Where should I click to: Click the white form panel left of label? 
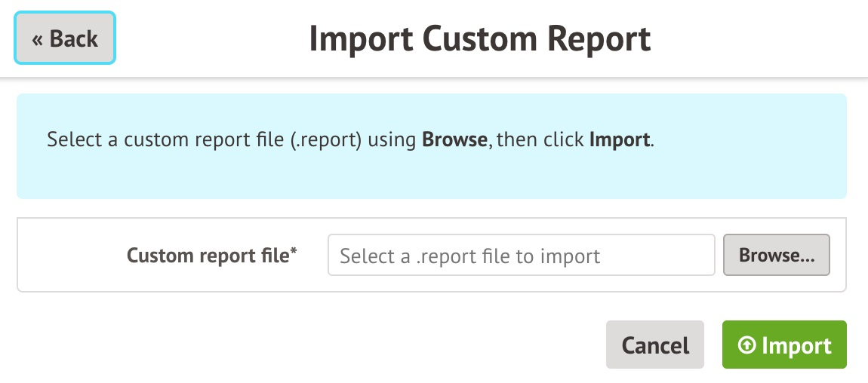[68, 256]
